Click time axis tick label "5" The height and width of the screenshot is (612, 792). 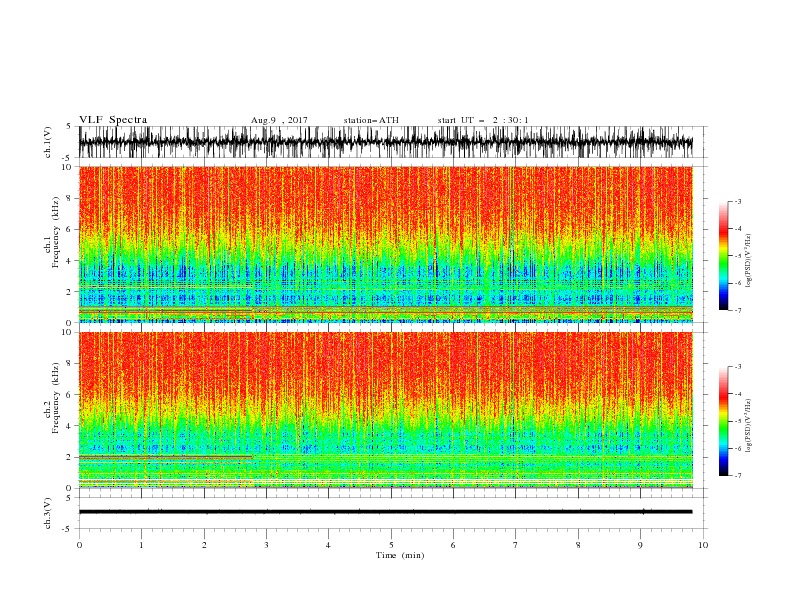tap(391, 545)
